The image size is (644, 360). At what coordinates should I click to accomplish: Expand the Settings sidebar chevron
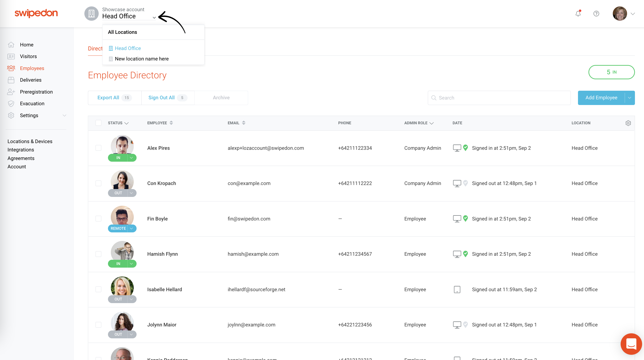point(64,115)
